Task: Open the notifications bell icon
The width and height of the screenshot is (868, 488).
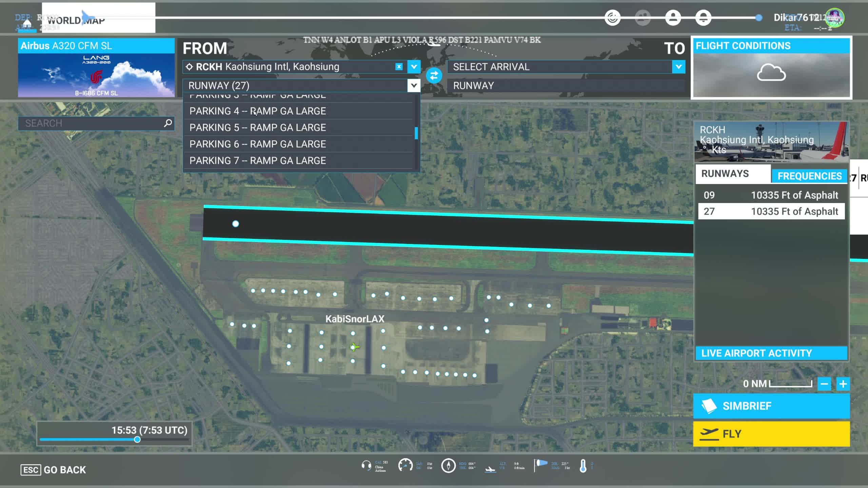Action: click(x=703, y=18)
